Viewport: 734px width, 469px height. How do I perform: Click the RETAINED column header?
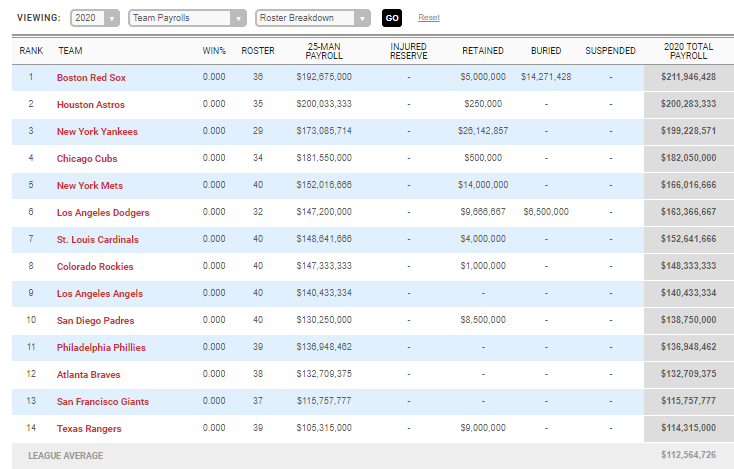(x=483, y=50)
